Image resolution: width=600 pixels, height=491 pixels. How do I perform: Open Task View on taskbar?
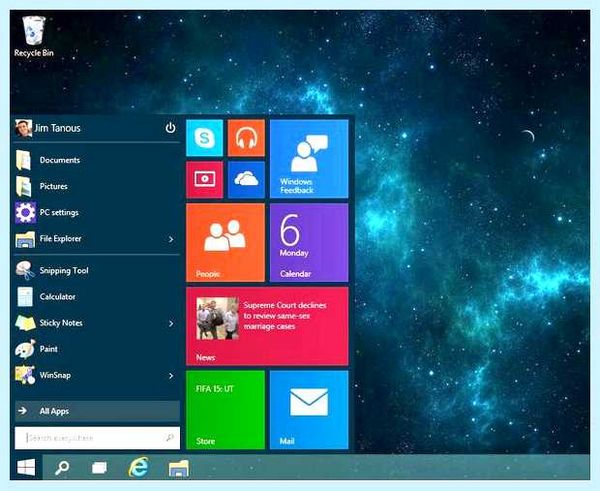point(99,467)
